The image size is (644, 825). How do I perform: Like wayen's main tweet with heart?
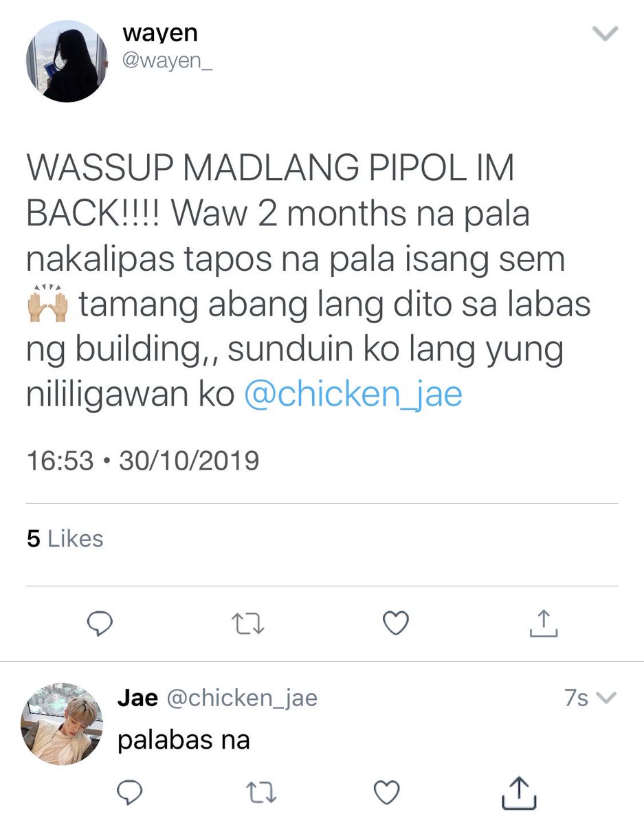pos(395,624)
